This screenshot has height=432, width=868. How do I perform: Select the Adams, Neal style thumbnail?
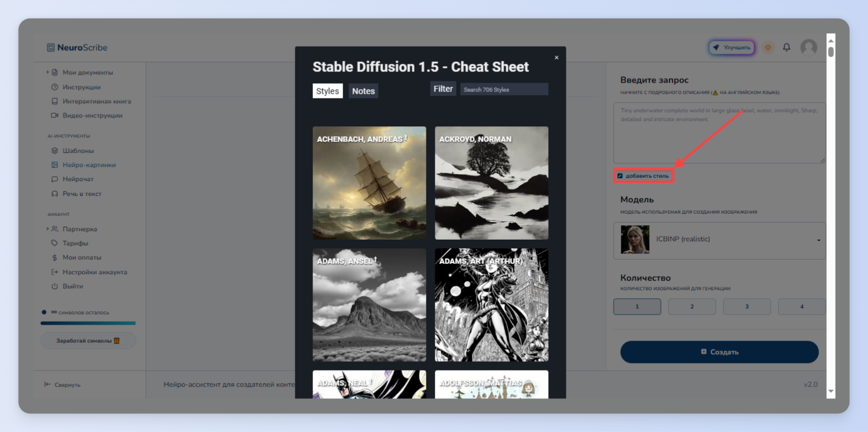point(369,384)
